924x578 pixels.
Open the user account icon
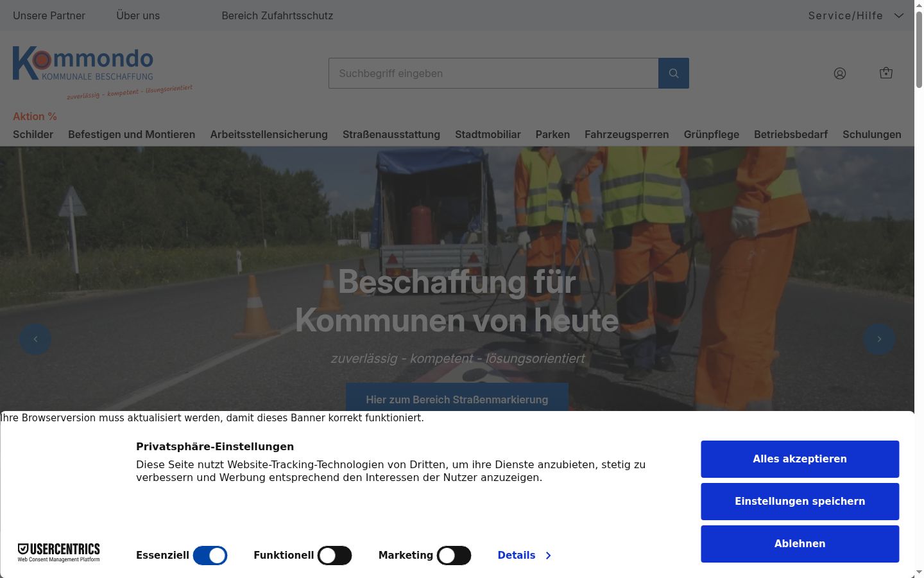[840, 73]
